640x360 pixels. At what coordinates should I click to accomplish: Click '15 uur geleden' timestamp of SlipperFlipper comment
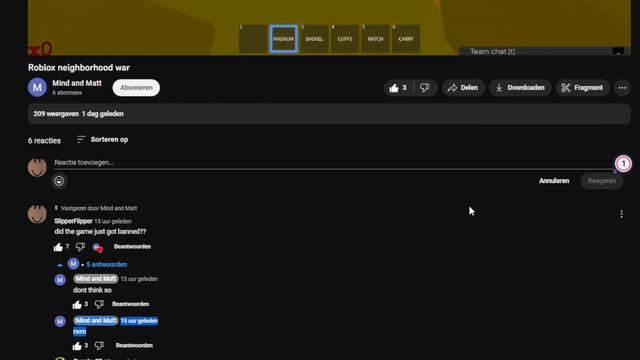[x=113, y=222]
